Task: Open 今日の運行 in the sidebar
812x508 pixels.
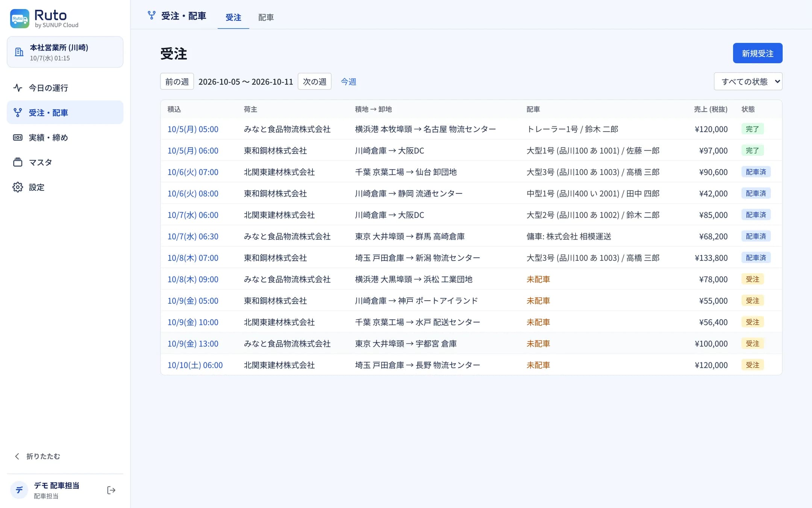Action: (65, 88)
